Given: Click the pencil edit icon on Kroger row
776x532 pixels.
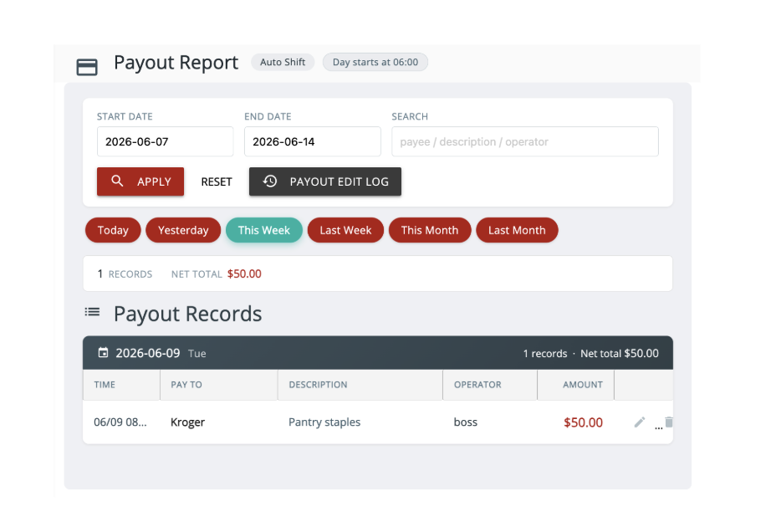Looking at the screenshot, I should pos(640,422).
